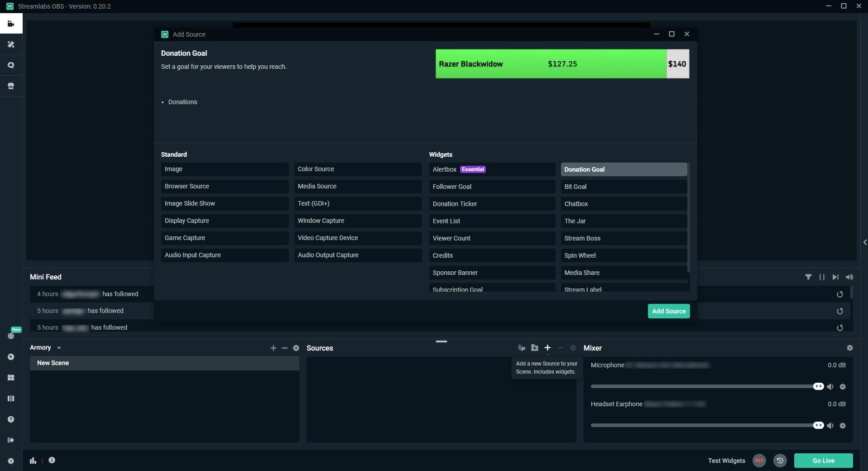Open the Mixer settings gear
The width and height of the screenshot is (868, 471).
[850, 348]
